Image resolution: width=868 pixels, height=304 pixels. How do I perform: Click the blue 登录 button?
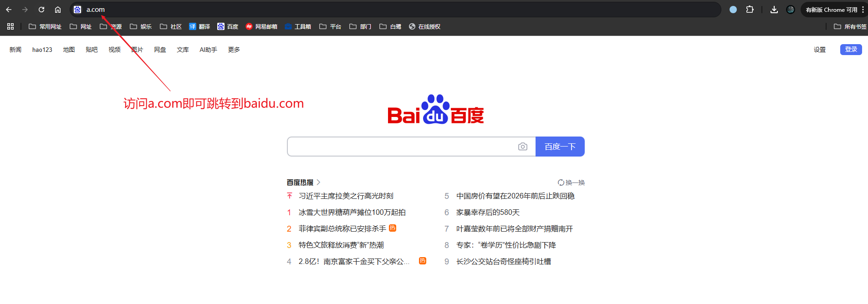pos(851,49)
